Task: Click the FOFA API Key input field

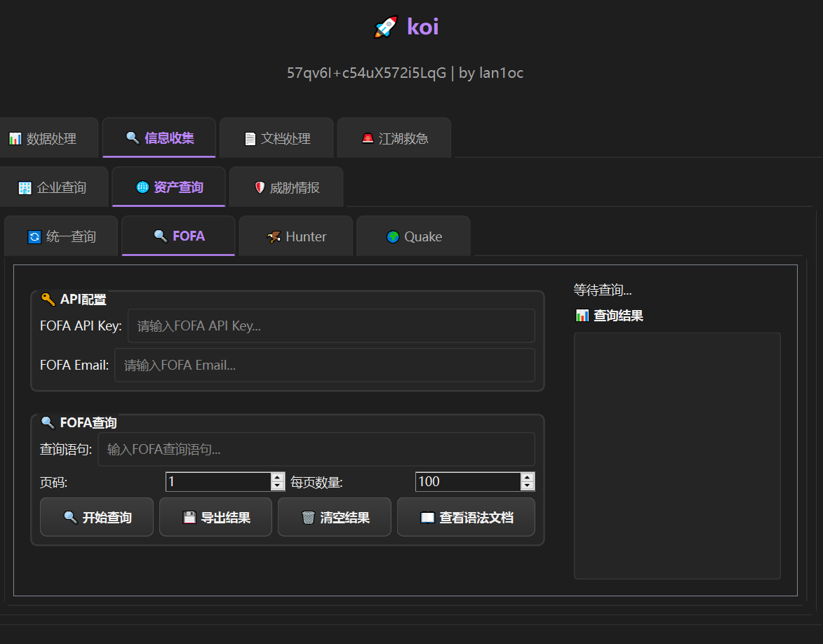Action: click(x=331, y=326)
